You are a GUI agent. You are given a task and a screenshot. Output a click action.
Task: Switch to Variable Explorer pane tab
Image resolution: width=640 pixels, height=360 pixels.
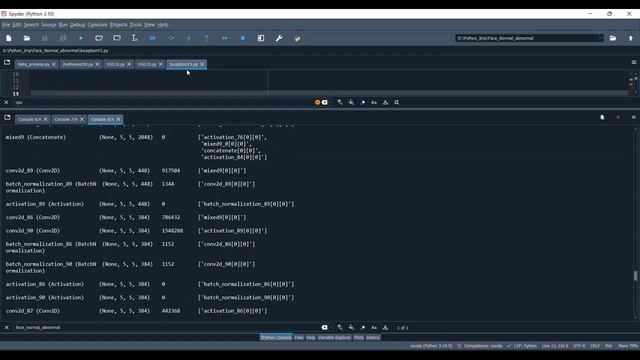(334, 338)
